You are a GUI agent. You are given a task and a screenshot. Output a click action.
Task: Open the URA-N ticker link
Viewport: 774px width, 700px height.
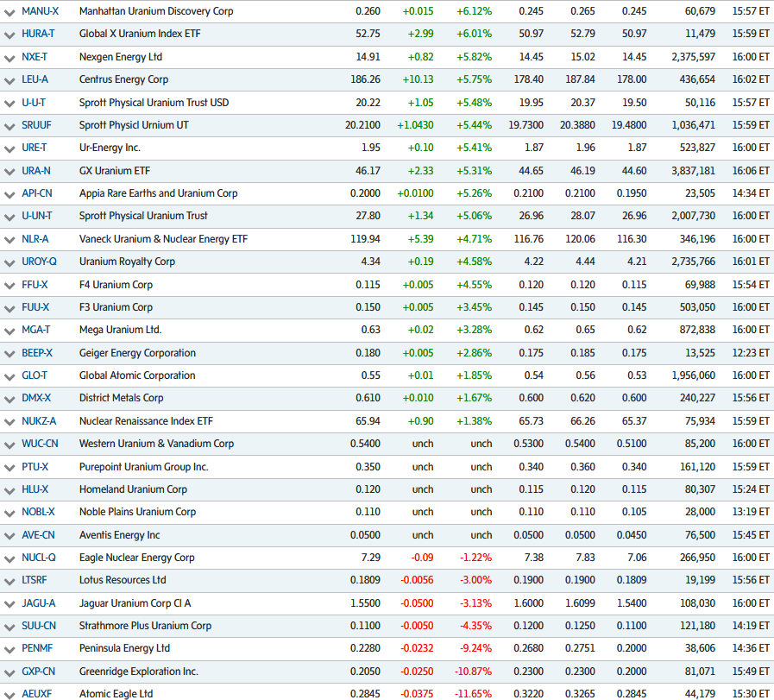(36, 171)
